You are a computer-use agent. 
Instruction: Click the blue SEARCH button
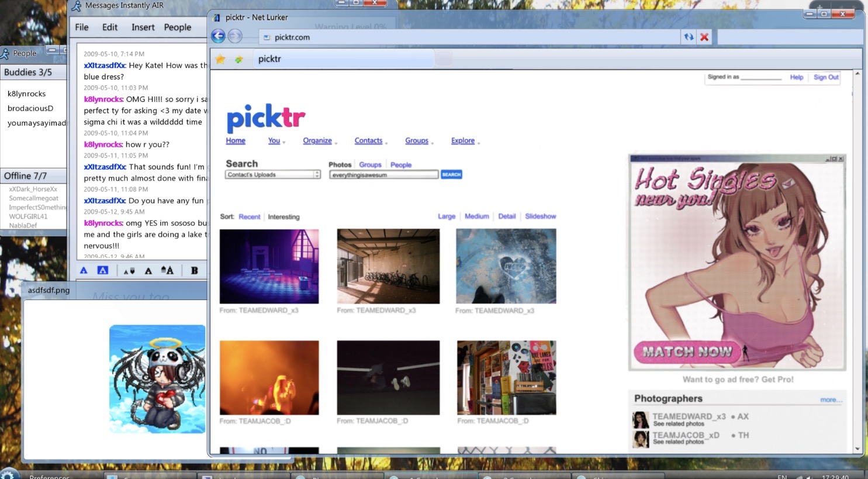451,174
